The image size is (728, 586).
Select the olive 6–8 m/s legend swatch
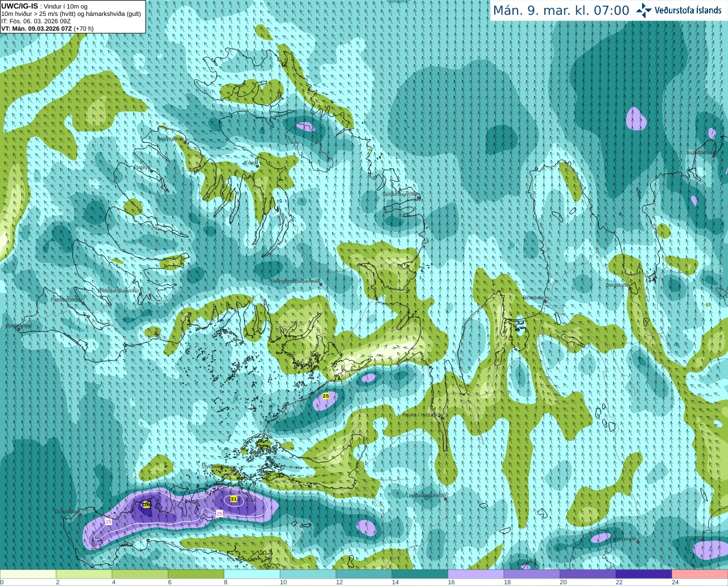[x=196, y=574]
